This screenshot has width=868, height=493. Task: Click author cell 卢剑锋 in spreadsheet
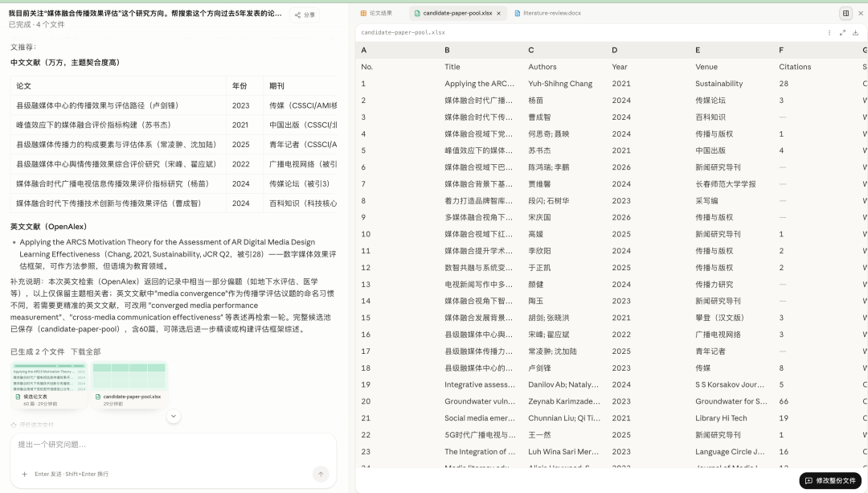tap(539, 368)
